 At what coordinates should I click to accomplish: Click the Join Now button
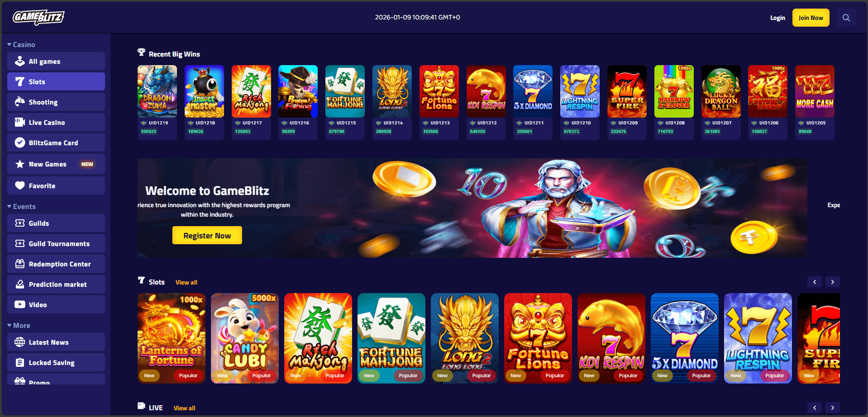(x=811, y=18)
